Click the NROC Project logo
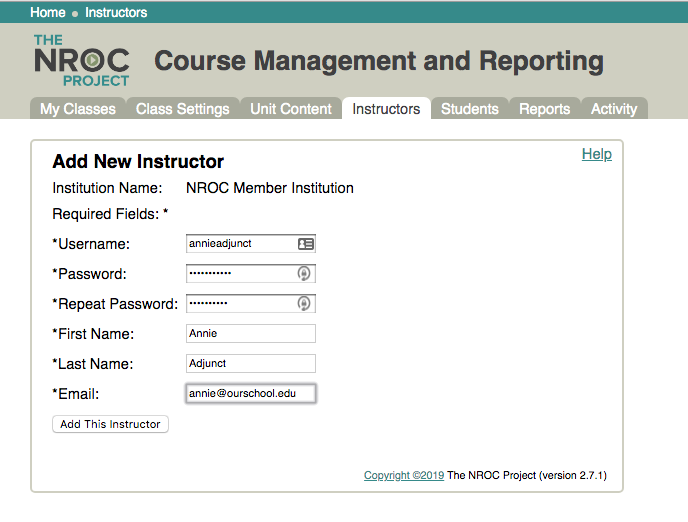688x522 pixels. pyautogui.click(x=82, y=61)
